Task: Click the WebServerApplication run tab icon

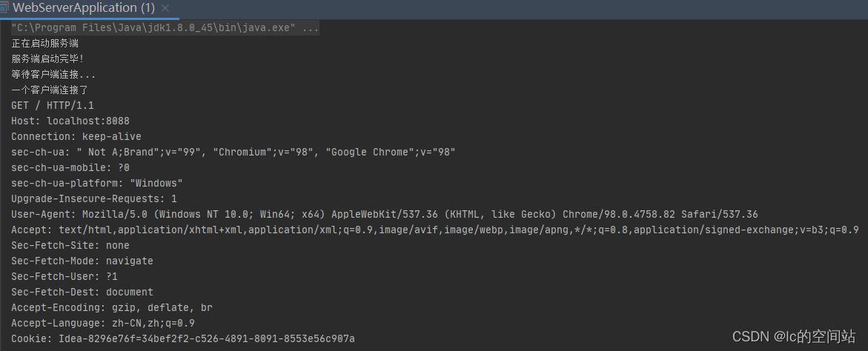Action: (x=6, y=8)
